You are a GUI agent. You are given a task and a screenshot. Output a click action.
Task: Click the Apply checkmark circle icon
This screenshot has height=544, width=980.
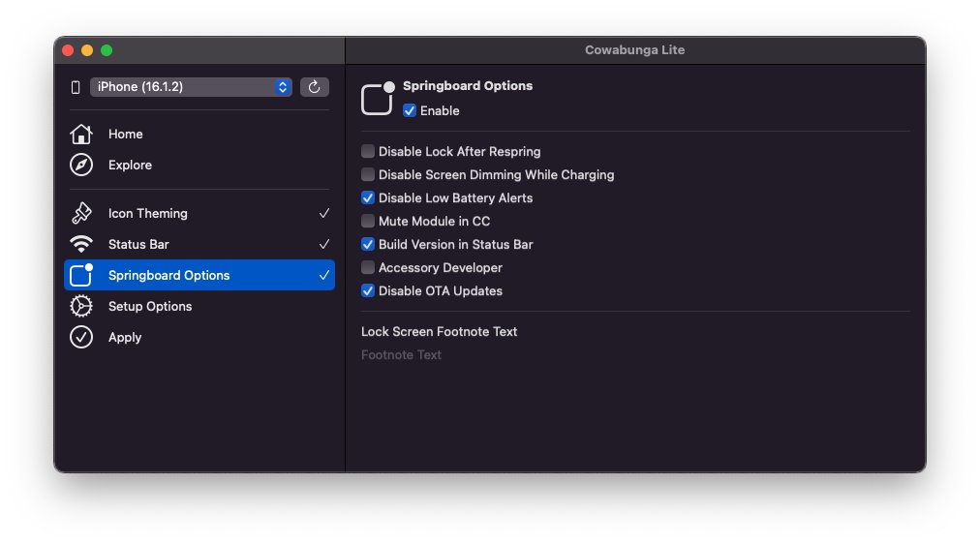[81, 337]
